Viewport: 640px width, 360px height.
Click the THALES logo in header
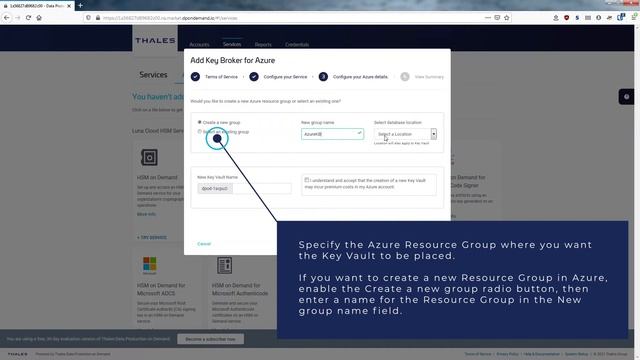(155, 40)
